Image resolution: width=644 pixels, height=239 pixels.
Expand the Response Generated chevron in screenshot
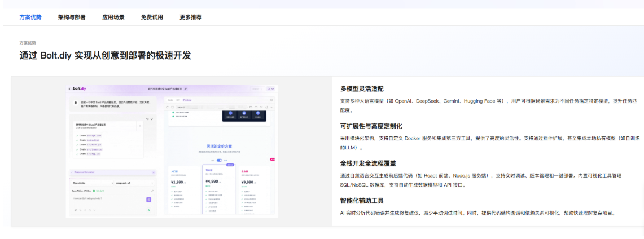tap(153, 172)
